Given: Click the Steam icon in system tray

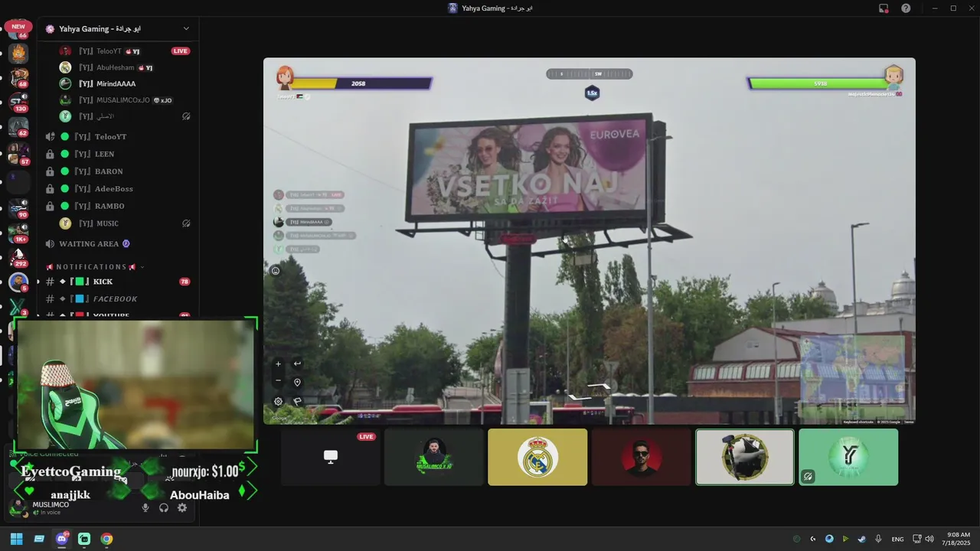Looking at the screenshot, I should (862, 539).
